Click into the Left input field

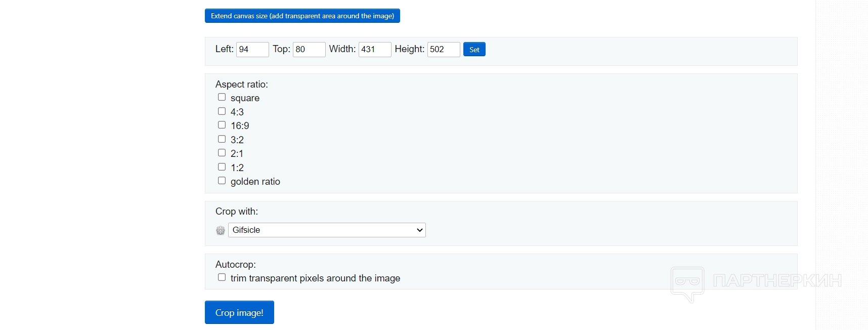[252, 50]
